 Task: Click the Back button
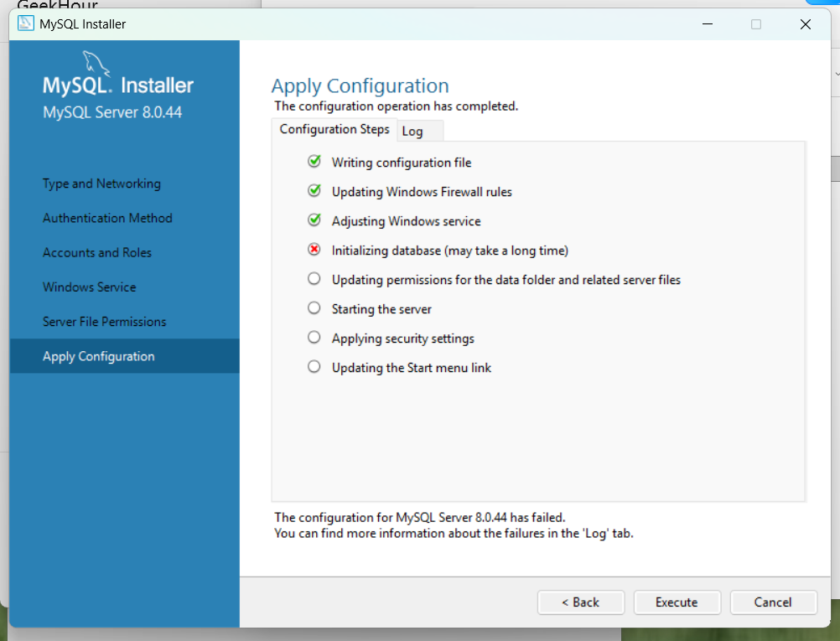click(x=581, y=602)
